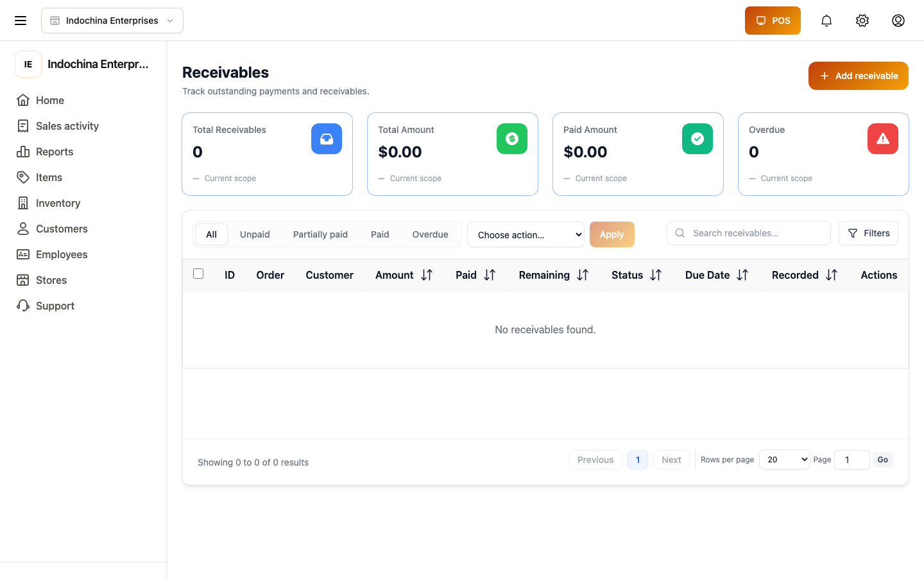Screen dimensions: 924x578
Task: Launch the POS button
Action: coord(773,21)
